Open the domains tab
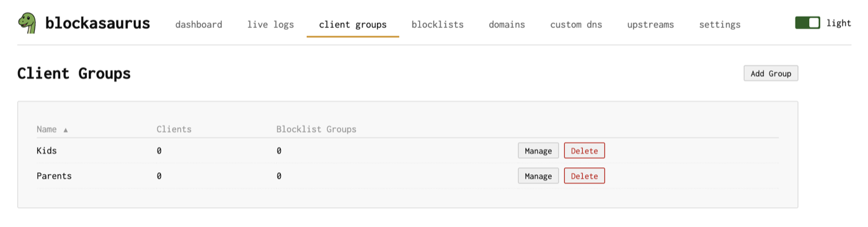Screen dimensions: 868x227 [507, 25]
